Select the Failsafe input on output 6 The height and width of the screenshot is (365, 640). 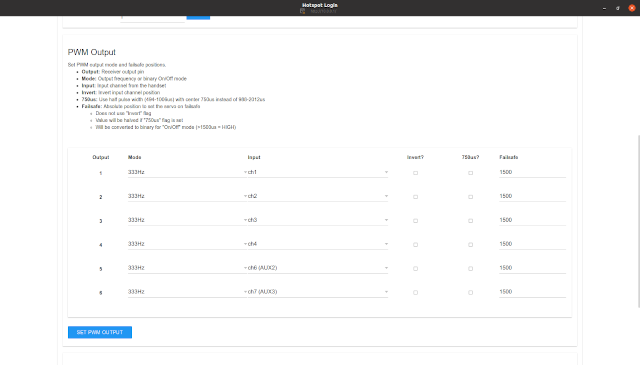[532, 292]
